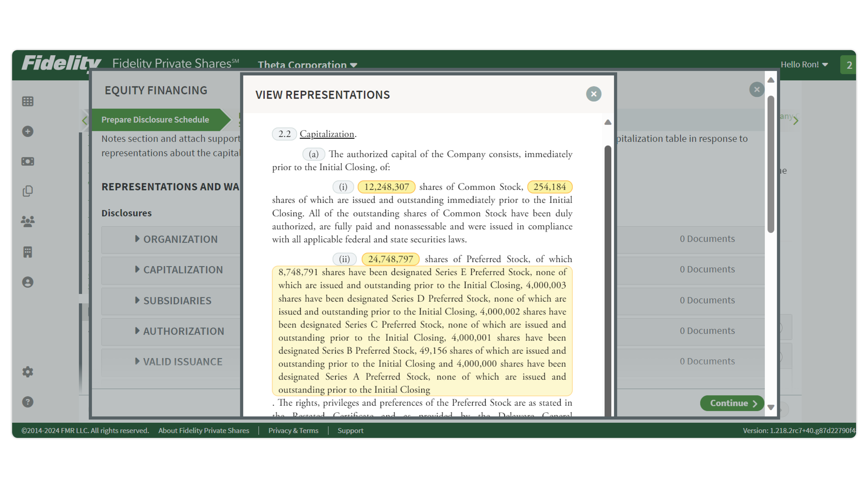Image resolution: width=868 pixels, height=488 pixels.
Task: Open the financing cash icon in sidebar
Action: tap(27, 161)
